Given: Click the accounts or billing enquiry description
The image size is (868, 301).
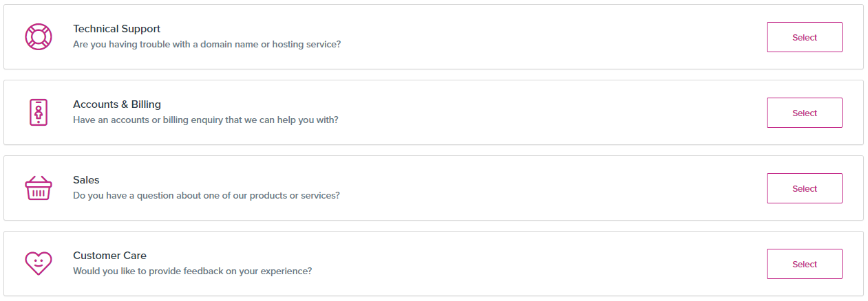Looking at the screenshot, I should click(206, 120).
